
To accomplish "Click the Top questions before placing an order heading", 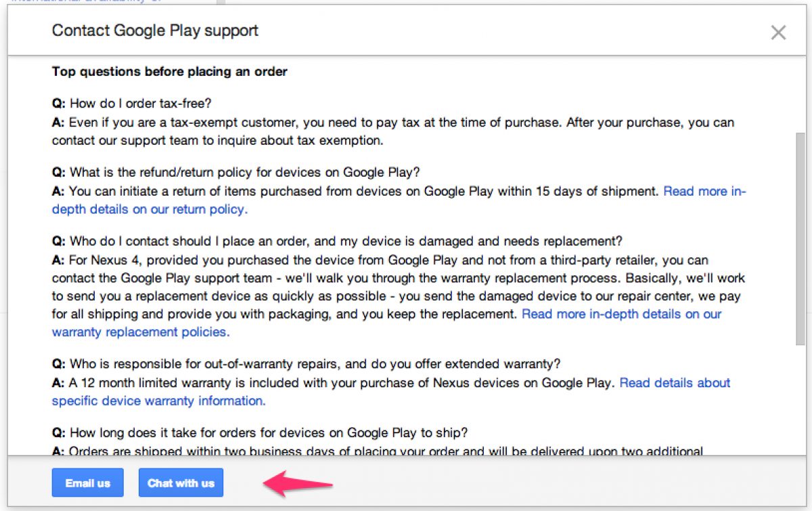I will (170, 72).
